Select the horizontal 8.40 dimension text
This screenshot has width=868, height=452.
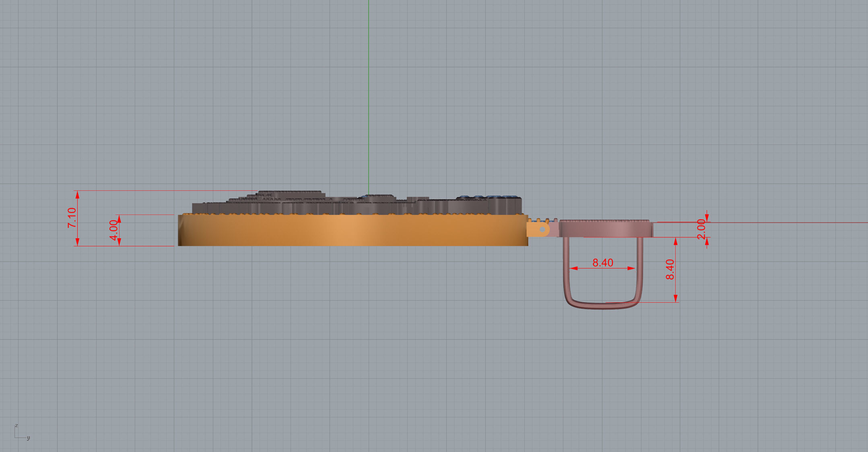[602, 263]
